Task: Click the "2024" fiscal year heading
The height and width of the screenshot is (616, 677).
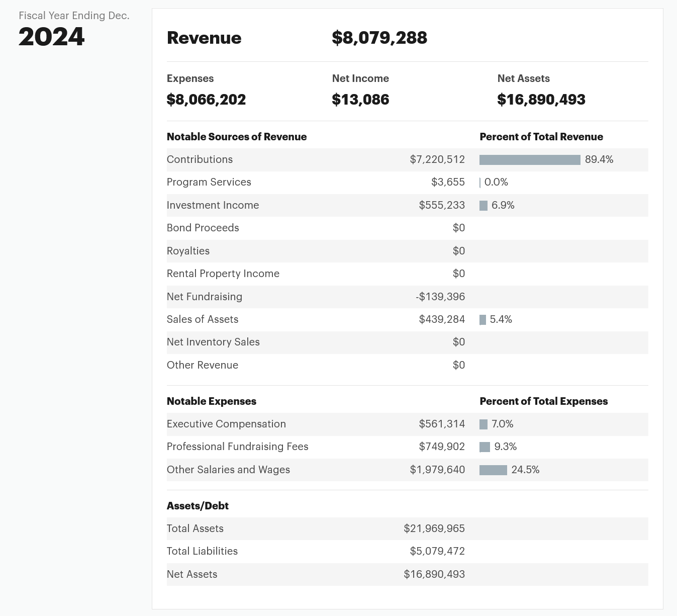Action: 52,37
